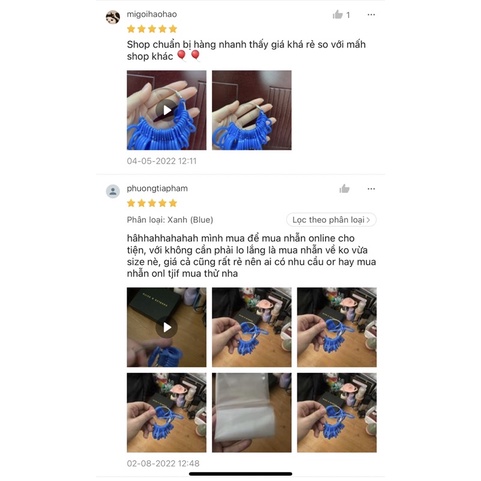The width and height of the screenshot is (481, 481).
Task: Play phuongtiapham's review video
Action: click(166, 327)
